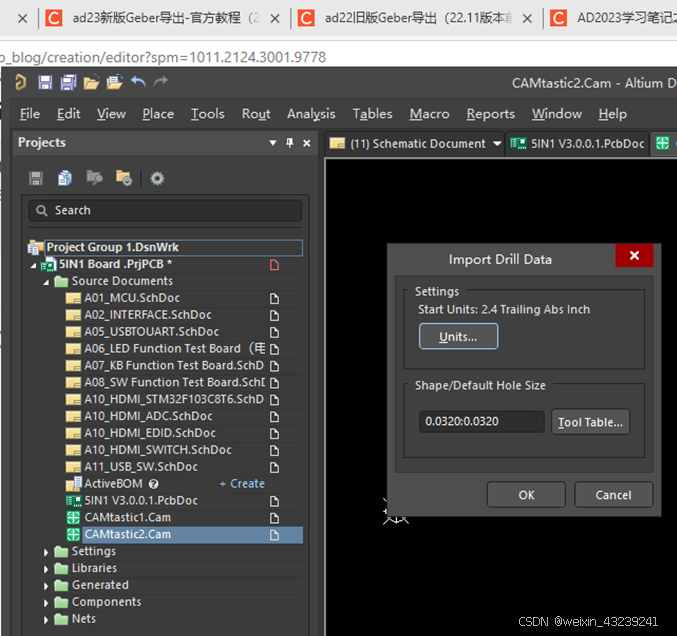Click the save icon in Projects panel toolbar
Image resolution: width=677 pixels, height=636 pixels.
point(36,178)
